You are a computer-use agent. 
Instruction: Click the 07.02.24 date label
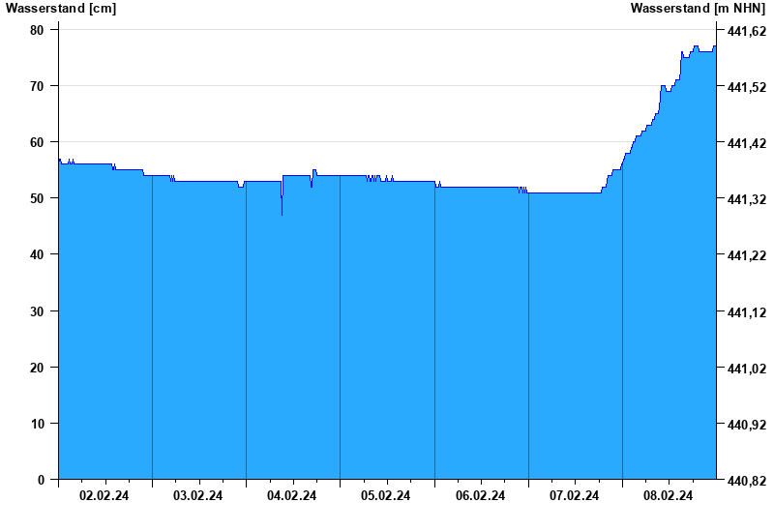[574, 495]
